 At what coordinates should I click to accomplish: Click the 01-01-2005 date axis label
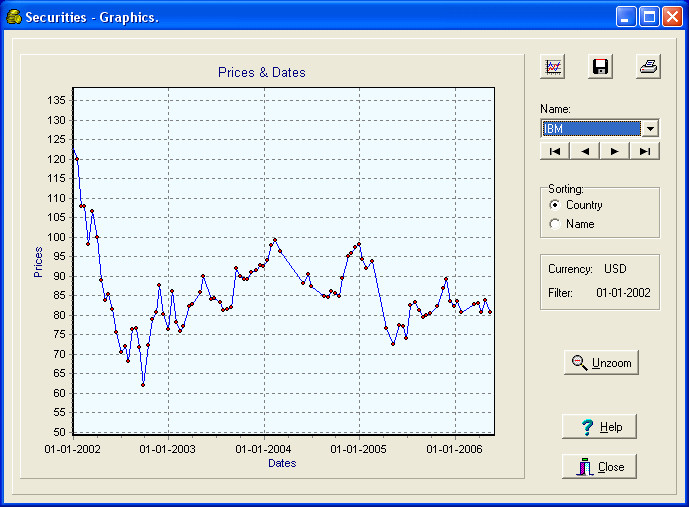[x=359, y=449]
